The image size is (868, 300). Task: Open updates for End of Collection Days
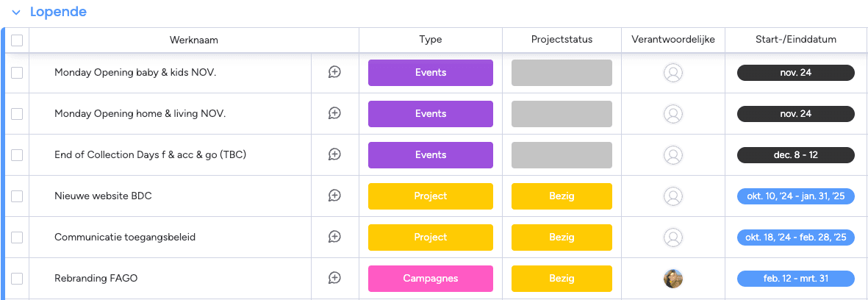(334, 154)
